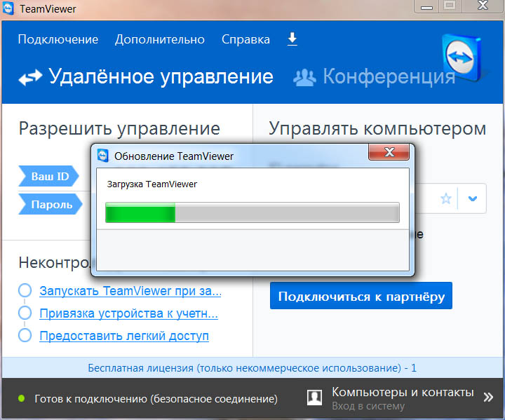Expand the partner ID dropdown arrow
Image resolution: width=505 pixels, height=420 pixels.
(x=472, y=198)
